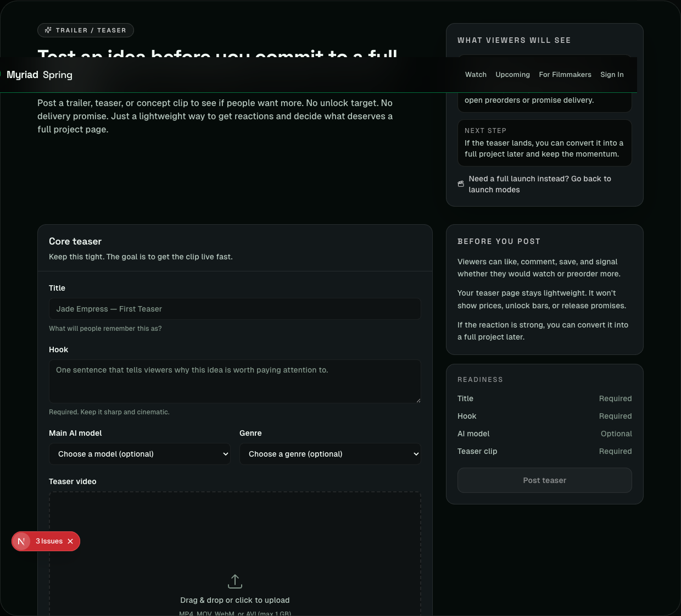The width and height of the screenshot is (681, 616).
Task: Open the Upcoming nav item
Action: (x=512, y=75)
